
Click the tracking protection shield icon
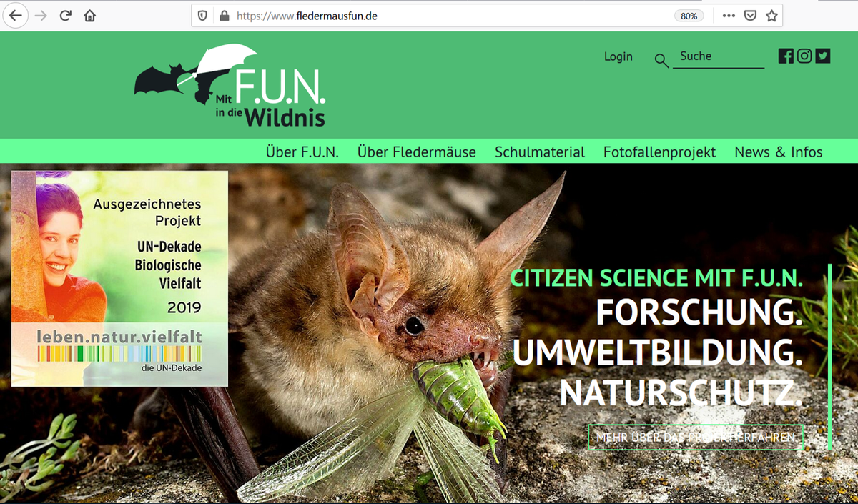[202, 16]
